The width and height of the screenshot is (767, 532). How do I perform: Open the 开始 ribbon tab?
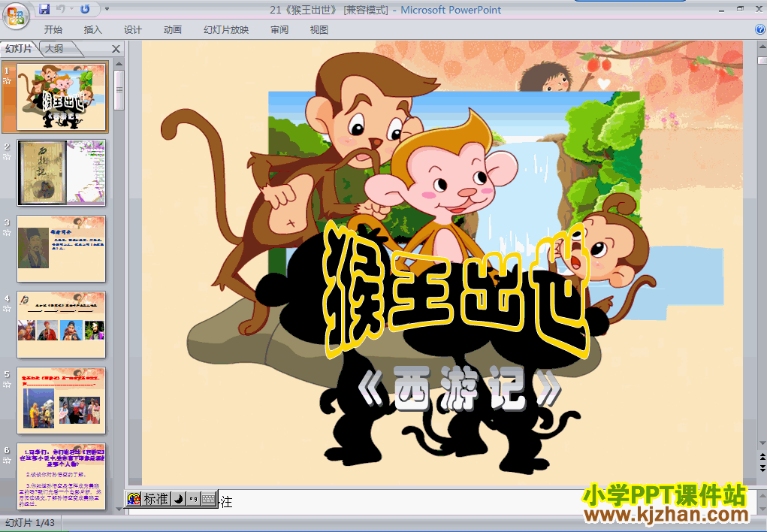(53, 30)
